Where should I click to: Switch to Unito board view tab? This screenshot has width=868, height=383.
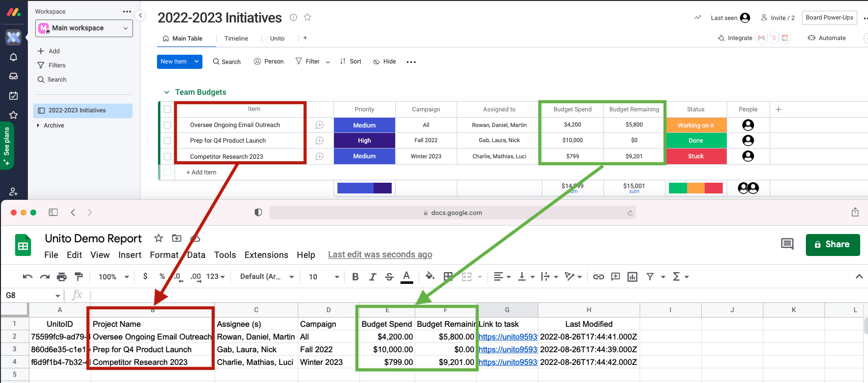tap(277, 39)
